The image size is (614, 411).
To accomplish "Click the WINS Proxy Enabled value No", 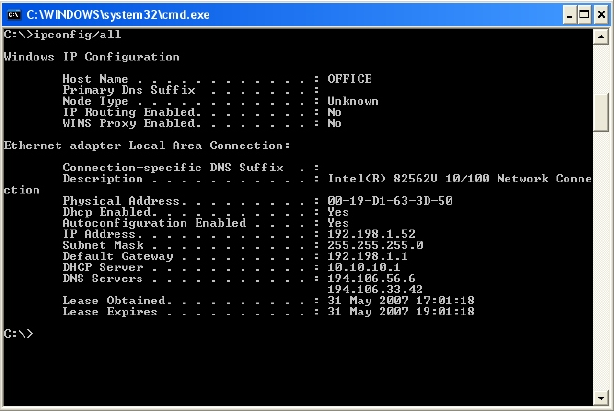I will pyautogui.click(x=334, y=123).
